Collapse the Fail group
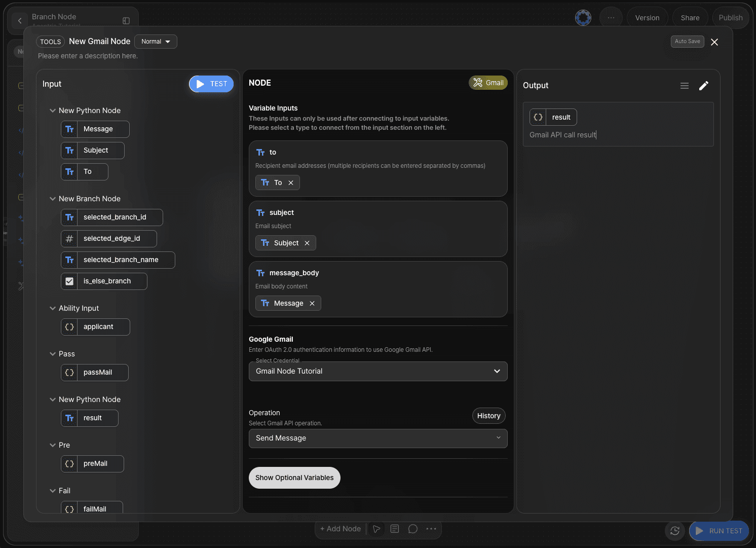 point(53,491)
